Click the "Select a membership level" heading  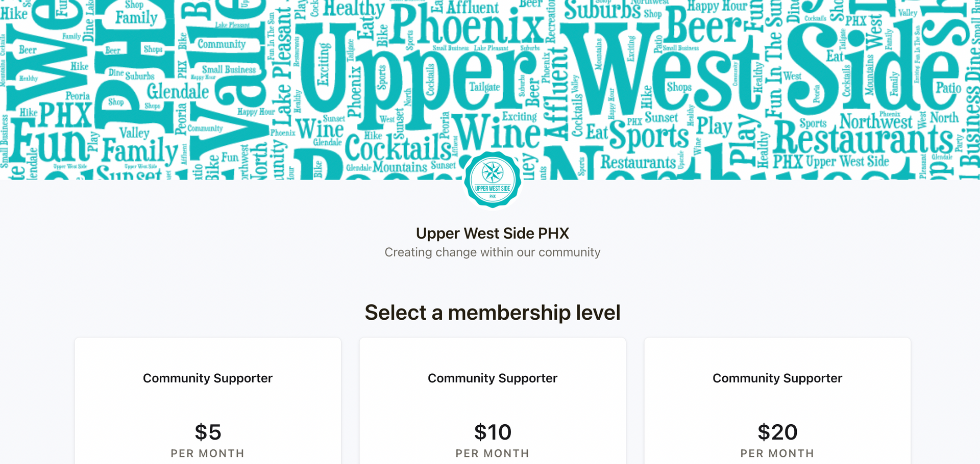pyautogui.click(x=493, y=313)
